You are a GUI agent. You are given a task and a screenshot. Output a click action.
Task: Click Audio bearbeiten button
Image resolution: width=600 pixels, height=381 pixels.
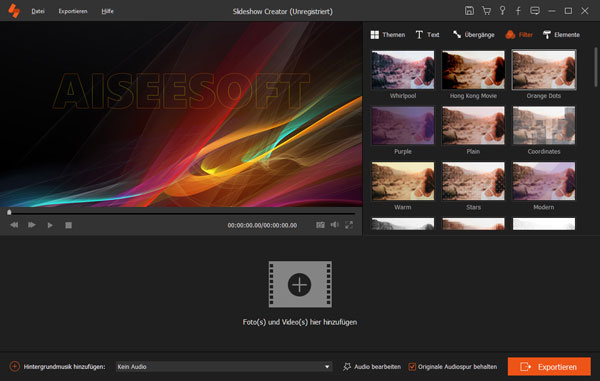372,366
